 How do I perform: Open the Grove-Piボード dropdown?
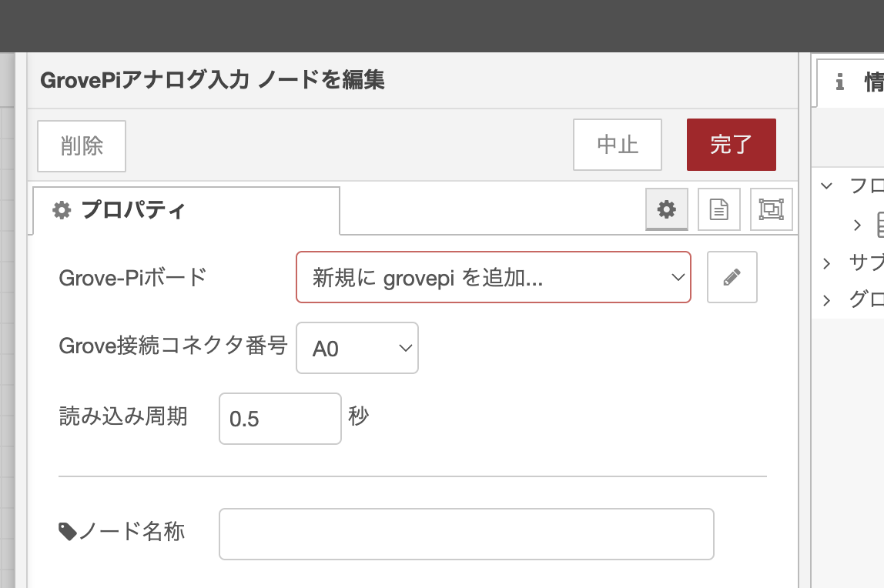[x=493, y=277]
